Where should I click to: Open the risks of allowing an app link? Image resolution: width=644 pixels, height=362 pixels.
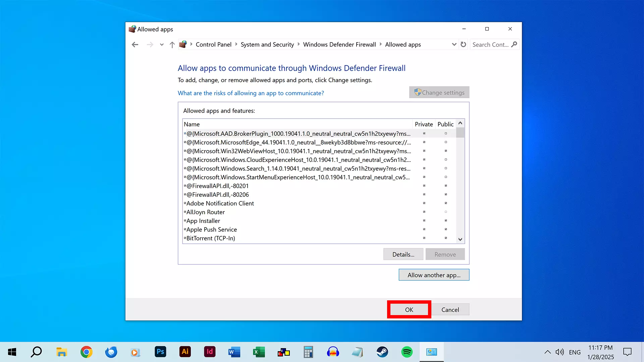click(251, 93)
